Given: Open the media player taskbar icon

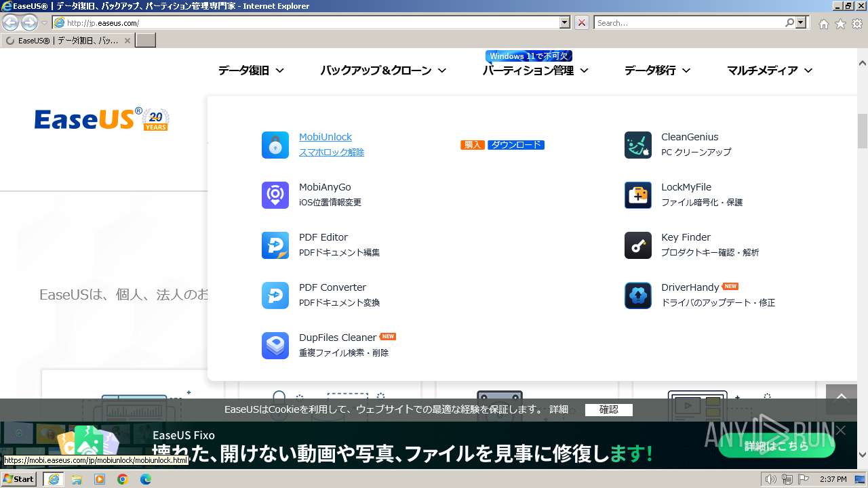Looking at the screenshot, I should (100, 479).
